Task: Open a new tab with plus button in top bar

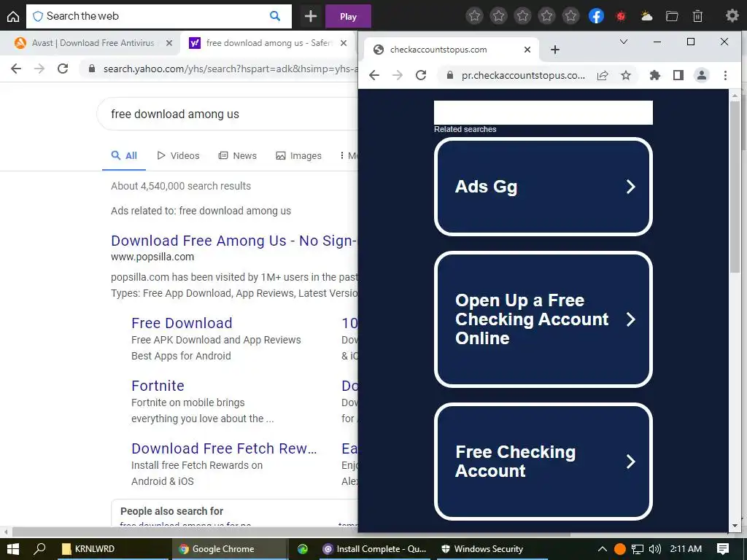Action: click(x=311, y=16)
